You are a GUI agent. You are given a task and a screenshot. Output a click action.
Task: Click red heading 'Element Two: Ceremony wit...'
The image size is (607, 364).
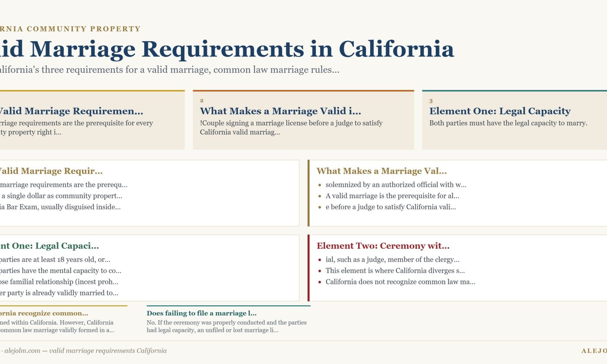[383, 246]
